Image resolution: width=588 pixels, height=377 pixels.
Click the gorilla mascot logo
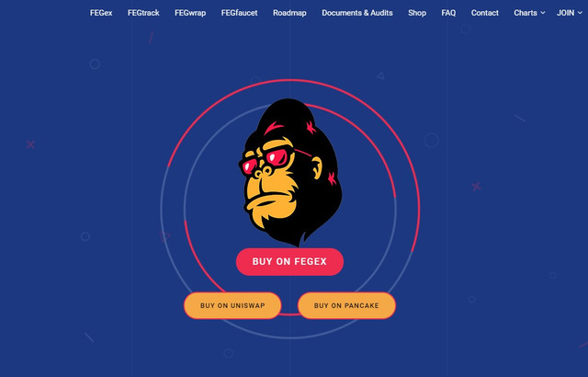tap(290, 173)
